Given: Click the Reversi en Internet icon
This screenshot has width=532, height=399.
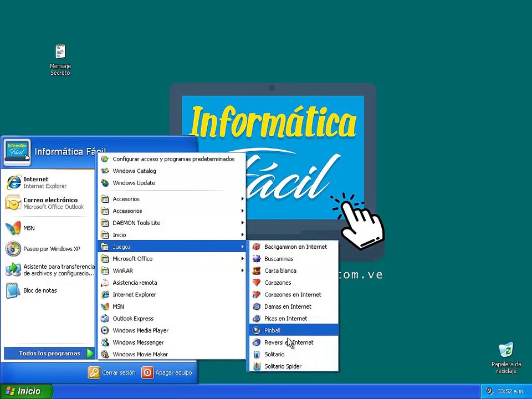Looking at the screenshot, I should tap(257, 342).
